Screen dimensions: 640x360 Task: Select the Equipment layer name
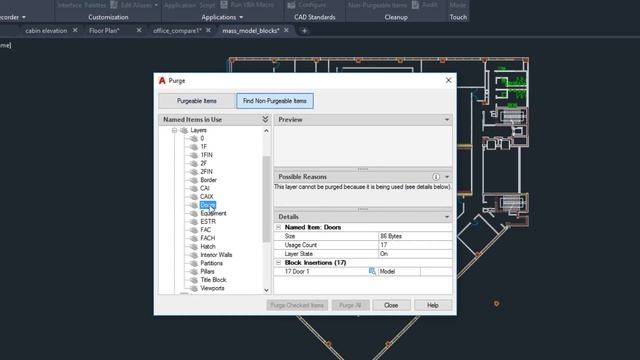point(213,213)
